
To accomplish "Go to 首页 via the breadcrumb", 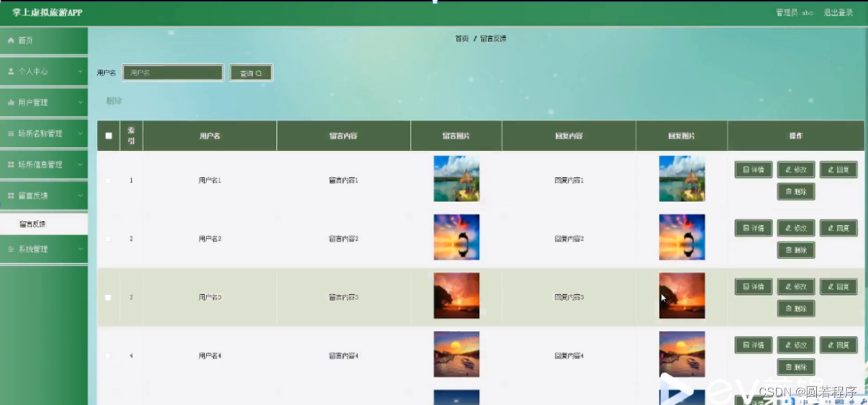I will pyautogui.click(x=462, y=39).
